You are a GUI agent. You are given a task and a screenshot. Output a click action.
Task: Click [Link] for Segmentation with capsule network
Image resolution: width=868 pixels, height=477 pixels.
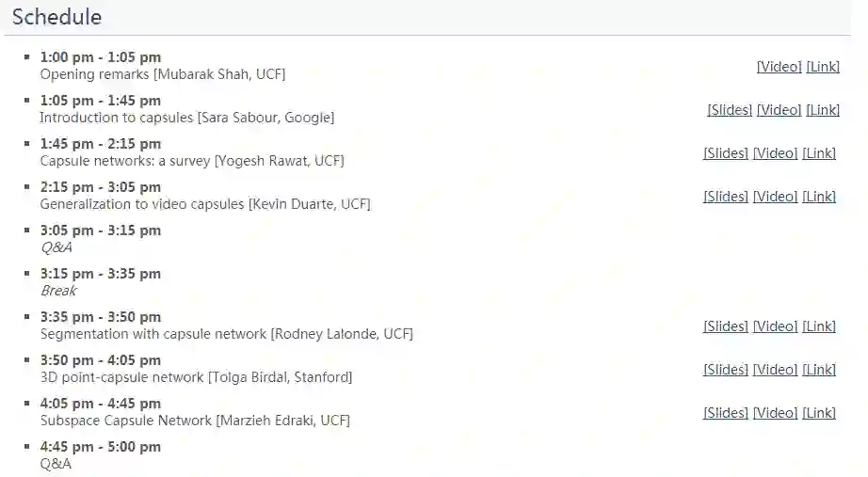click(x=819, y=326)
